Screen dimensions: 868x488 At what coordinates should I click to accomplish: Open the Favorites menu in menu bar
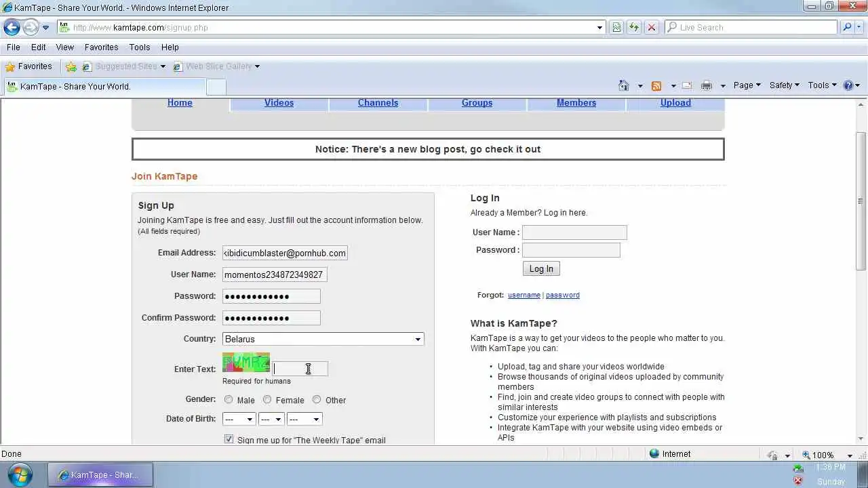click(x=101, y=47)
